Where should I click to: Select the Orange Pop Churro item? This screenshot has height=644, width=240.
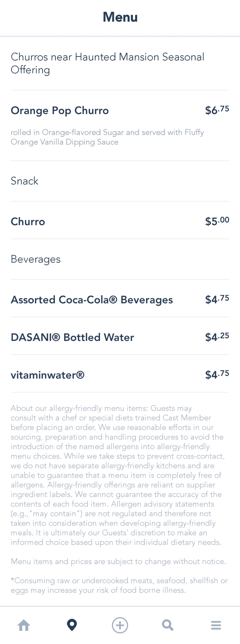60,111
